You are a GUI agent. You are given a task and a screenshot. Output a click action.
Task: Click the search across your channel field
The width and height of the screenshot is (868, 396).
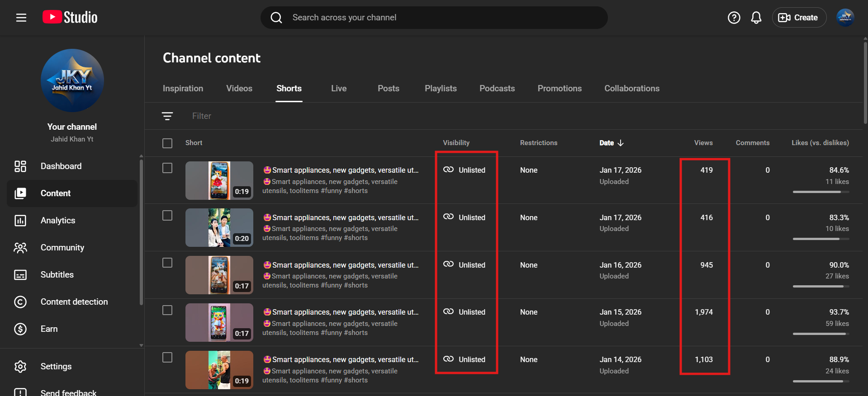[434, 18]
